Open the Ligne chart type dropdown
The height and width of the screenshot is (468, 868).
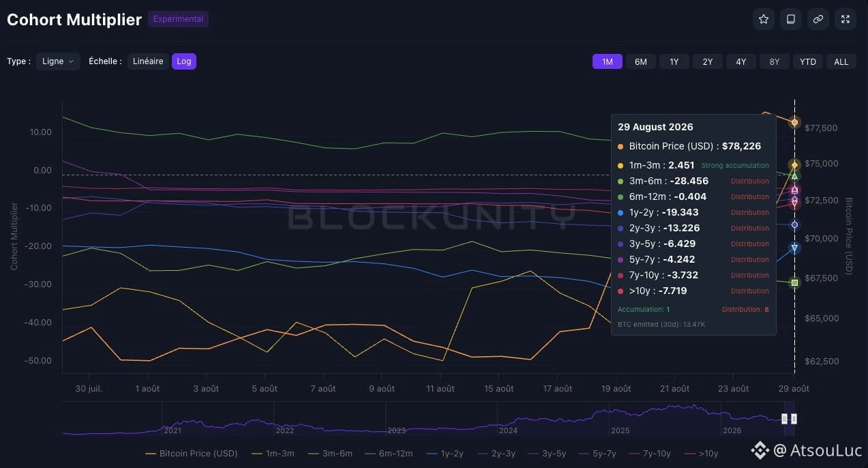pyautogui.click(x=58, y=61)
